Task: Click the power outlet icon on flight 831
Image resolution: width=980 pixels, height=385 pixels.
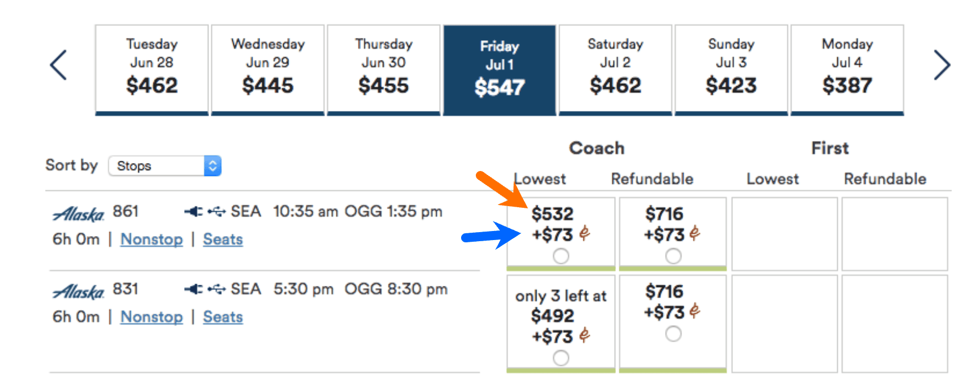Action: point(193,289)
